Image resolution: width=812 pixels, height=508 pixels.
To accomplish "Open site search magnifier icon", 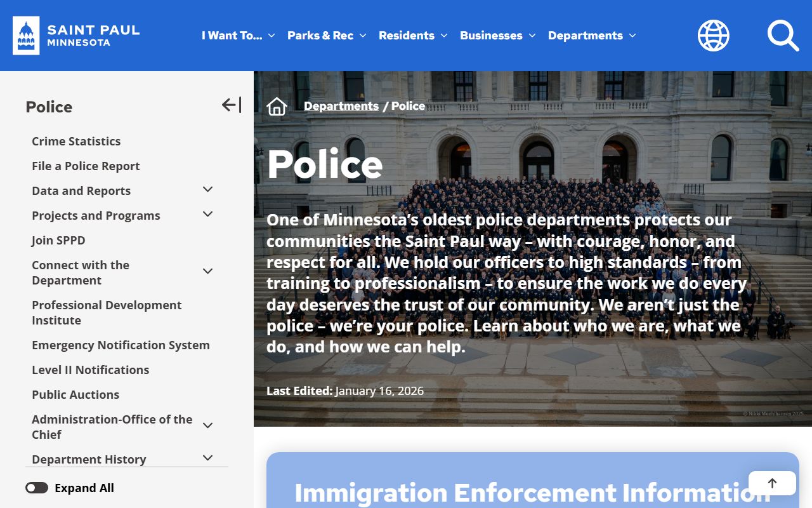I will click(x=783, y=36).
